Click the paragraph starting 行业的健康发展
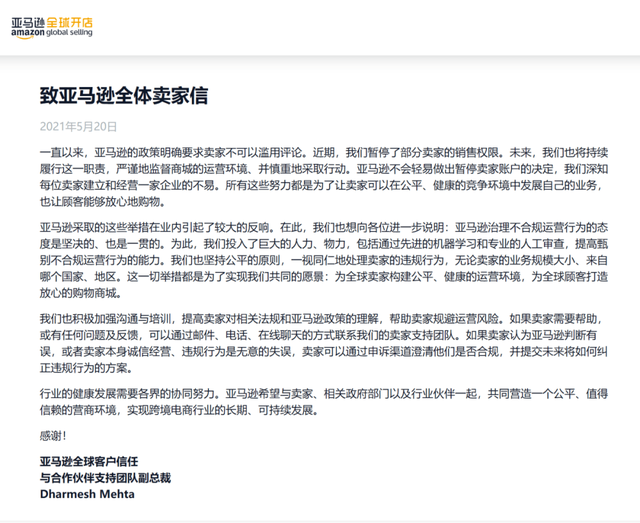Screen dimensions: 640x523 coord(324,402)
